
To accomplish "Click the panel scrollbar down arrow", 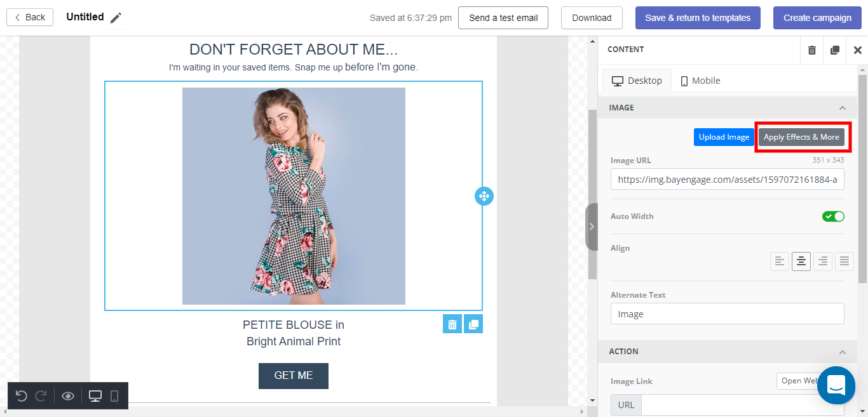I will [863, 412].
